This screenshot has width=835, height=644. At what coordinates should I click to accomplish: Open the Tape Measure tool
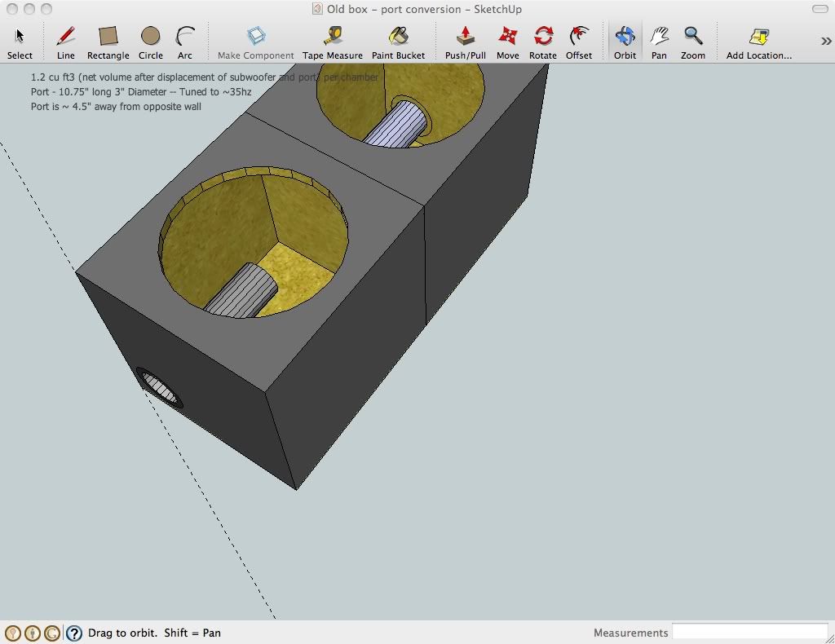coord(333,35)
